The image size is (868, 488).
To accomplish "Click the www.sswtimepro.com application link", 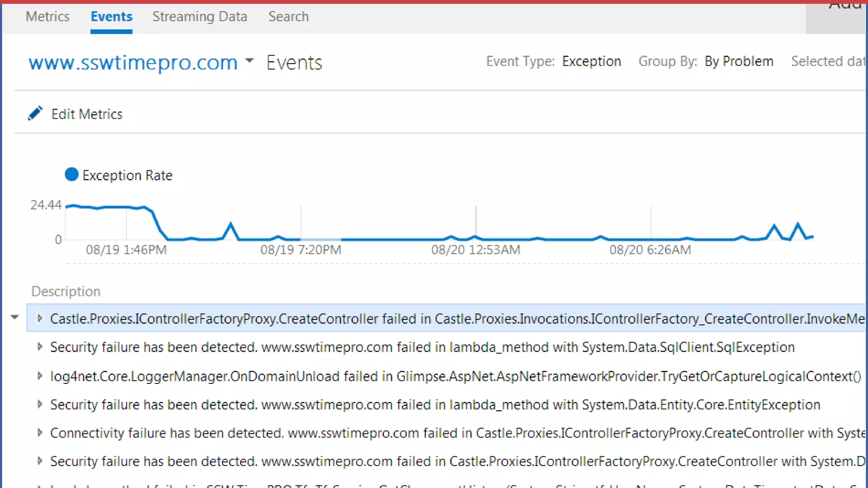I will pos(133,63).
